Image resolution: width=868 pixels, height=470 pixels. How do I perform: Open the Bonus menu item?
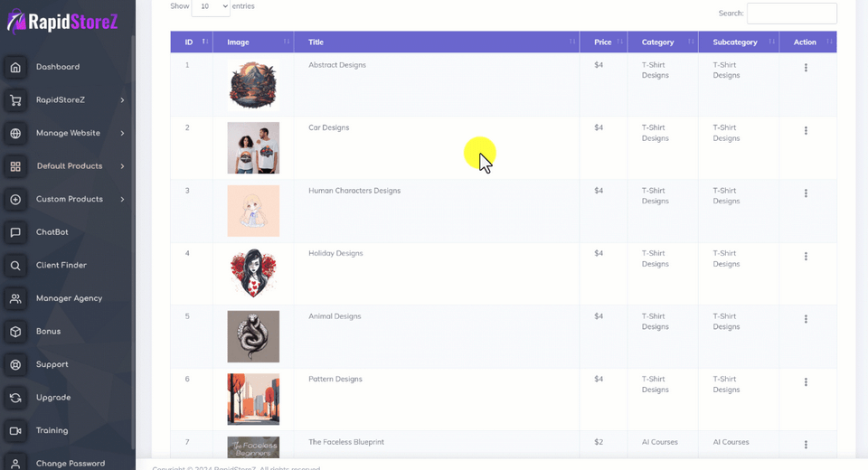click(48, 332)
